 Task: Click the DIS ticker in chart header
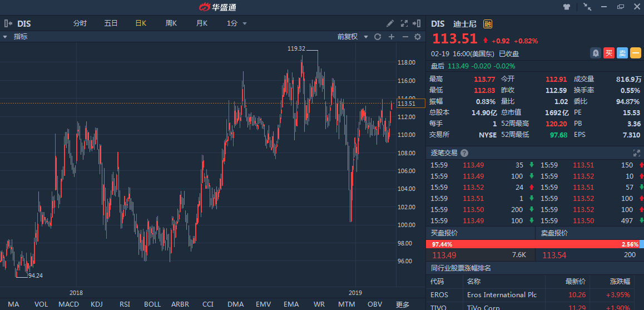24,24
